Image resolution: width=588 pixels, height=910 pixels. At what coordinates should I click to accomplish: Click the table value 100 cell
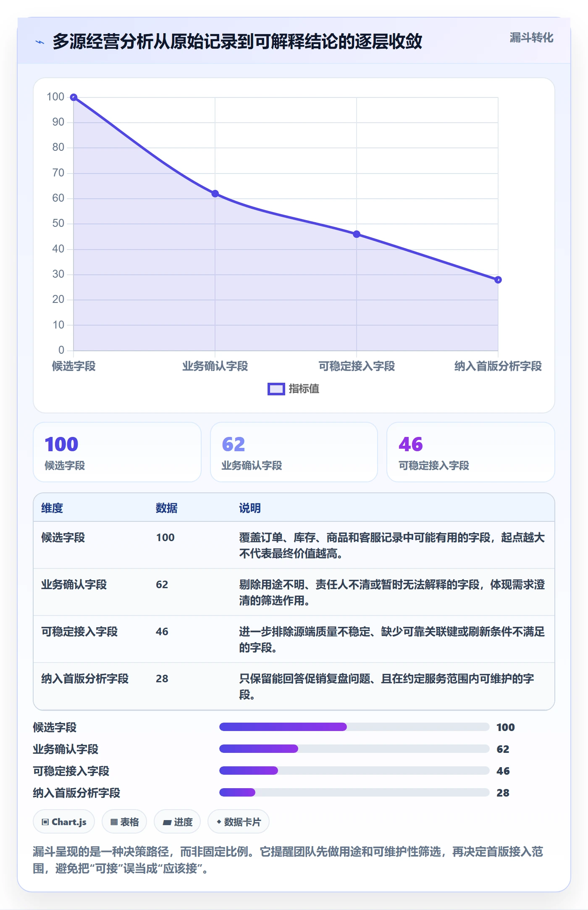pyautogui.click(x=165, y=537)
